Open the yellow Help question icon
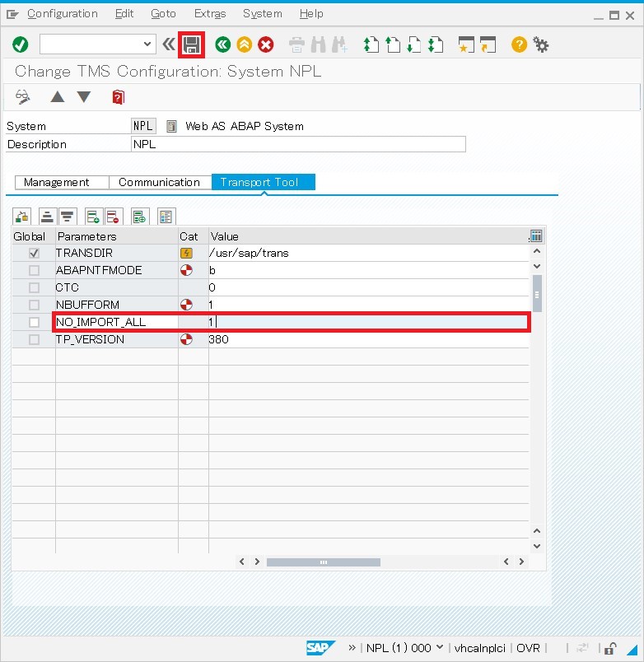 click(x=519, y=44)
